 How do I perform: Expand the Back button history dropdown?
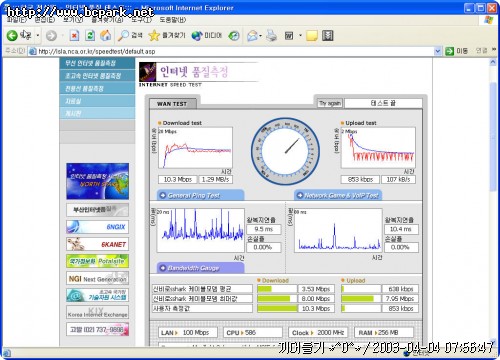click(38, 35)
